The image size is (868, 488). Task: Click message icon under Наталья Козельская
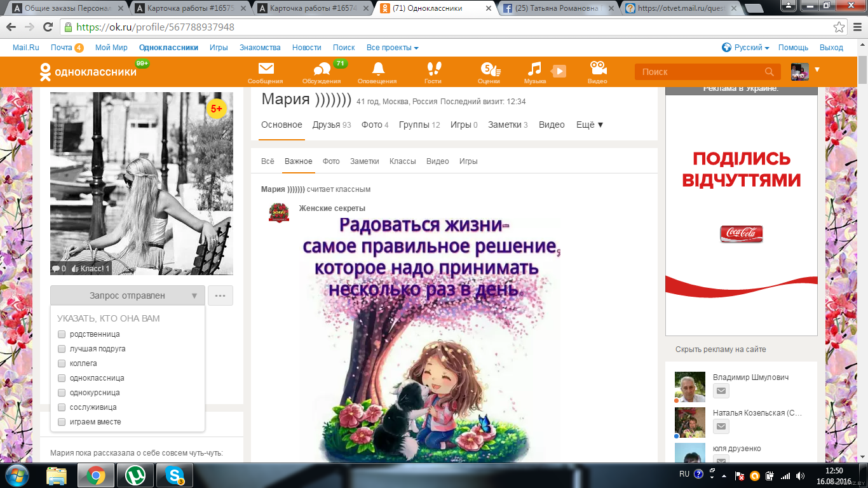pos(721,426)
